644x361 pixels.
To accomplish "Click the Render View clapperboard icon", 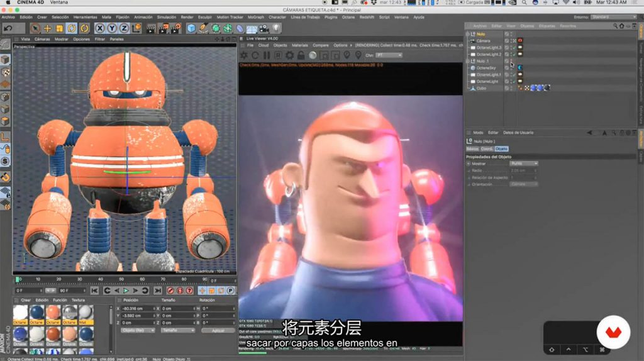I will (x=151, y=28).
